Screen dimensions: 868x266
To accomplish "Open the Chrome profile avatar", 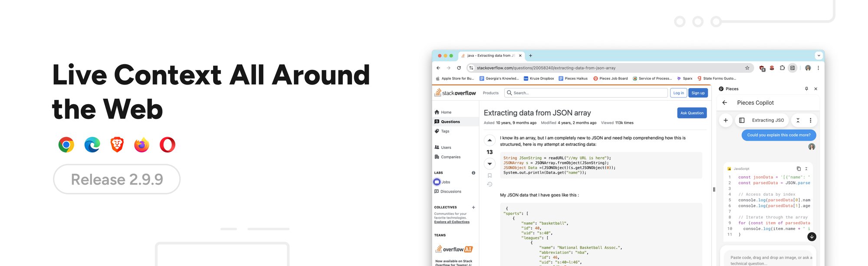I will 808,68.
